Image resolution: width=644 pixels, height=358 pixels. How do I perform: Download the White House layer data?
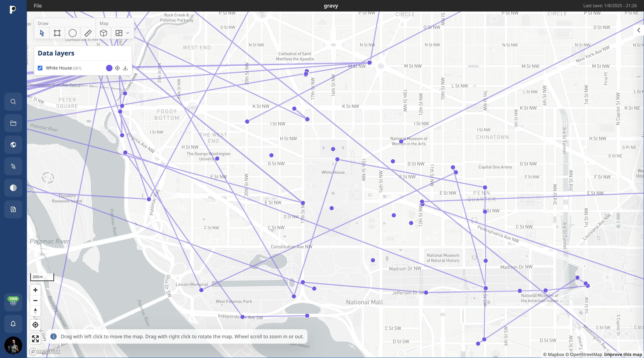[125, 68]
